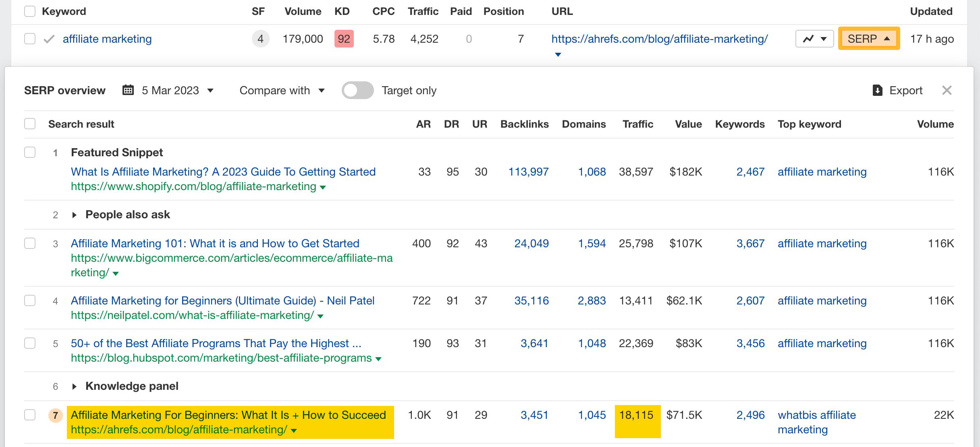Sort by Position column header
This screenshot has width=980, height=447.
(x=504, y=11)
